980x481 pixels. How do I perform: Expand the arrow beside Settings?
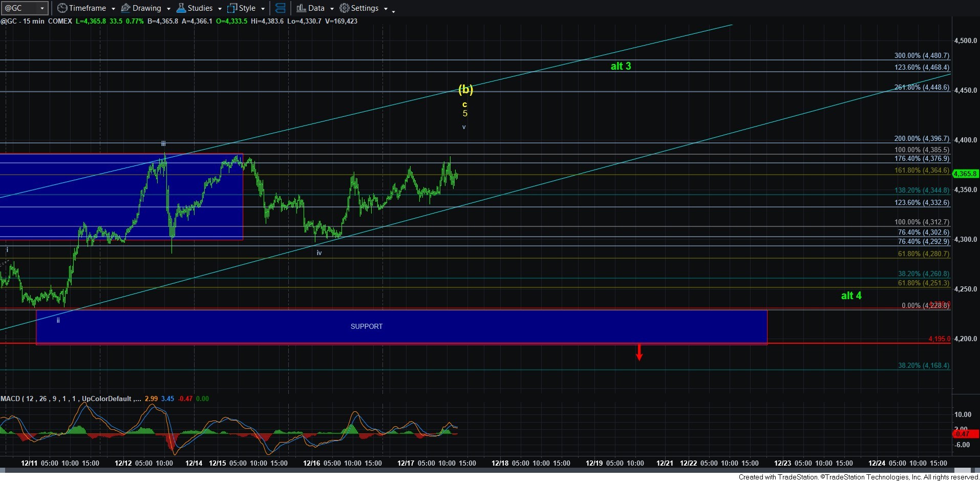[x=386, y=9]
